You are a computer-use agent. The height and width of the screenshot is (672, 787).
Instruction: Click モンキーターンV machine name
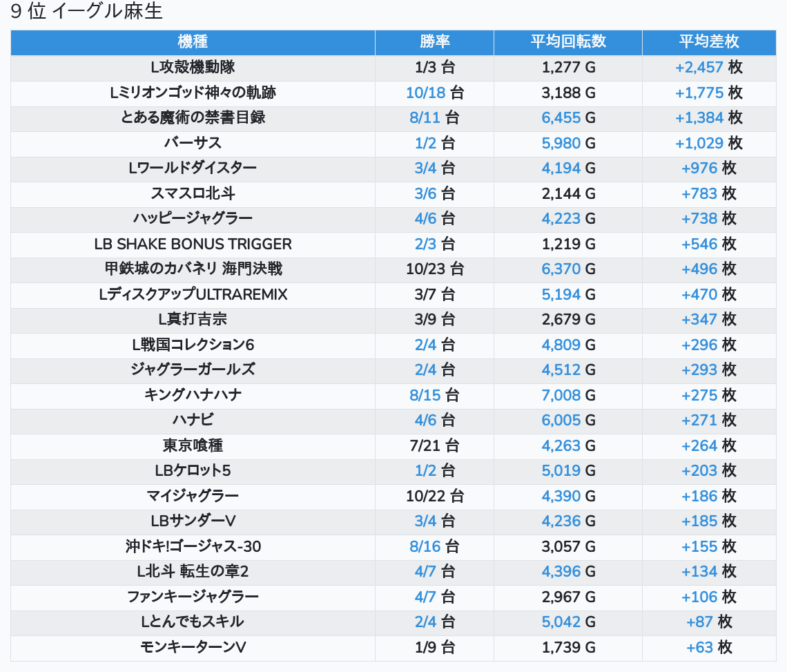click(x=193, y=647)
